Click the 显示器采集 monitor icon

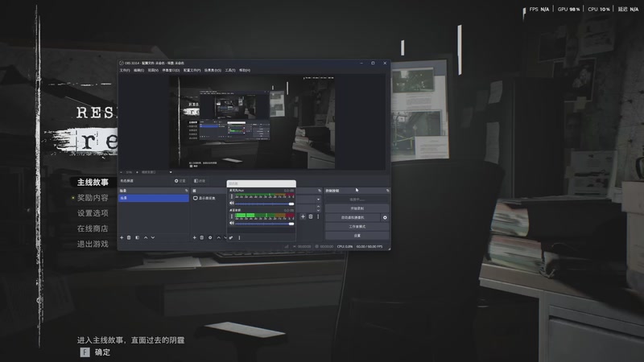tap(196, 198)
